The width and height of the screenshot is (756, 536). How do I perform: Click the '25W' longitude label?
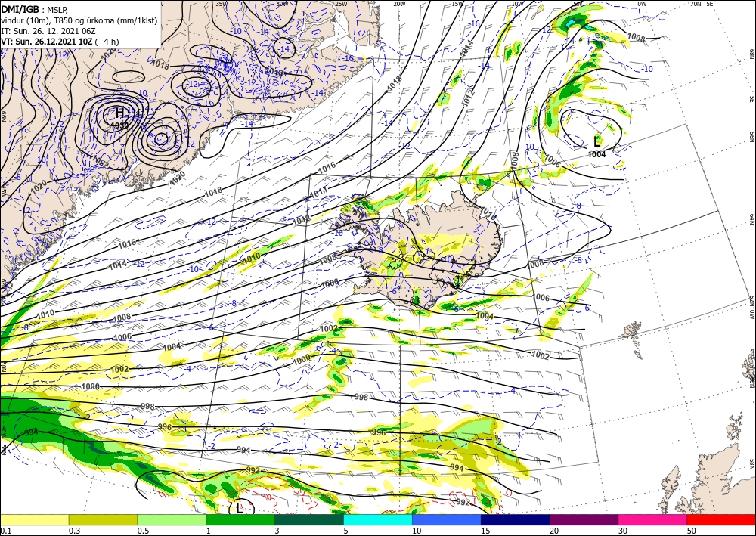coord(341,4)
